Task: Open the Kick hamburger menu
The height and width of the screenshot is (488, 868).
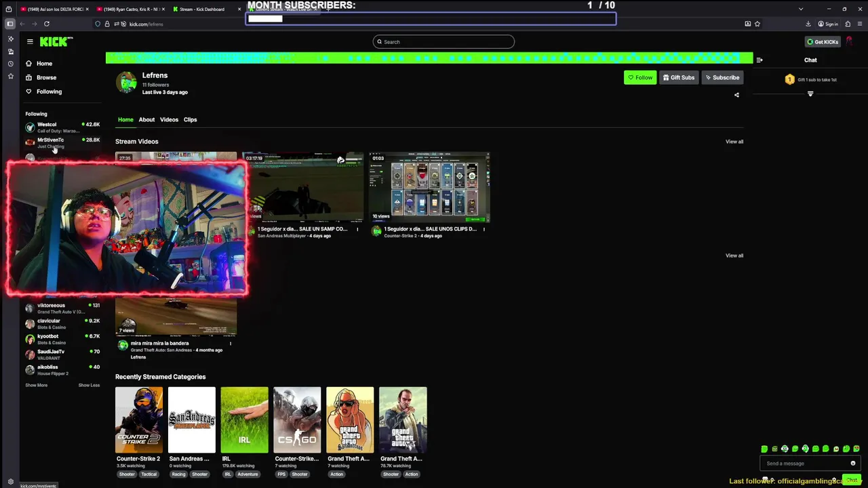Action: 30,41
